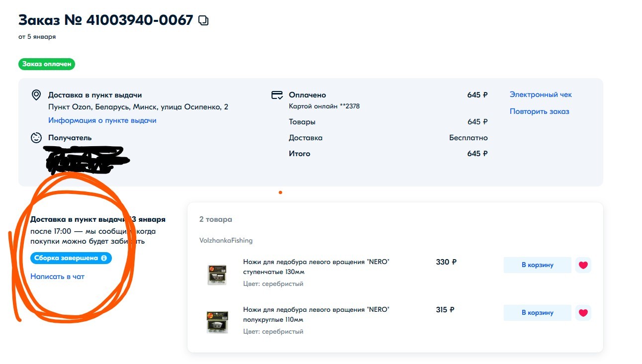Open Информация о пункте выдачи link

(x=102, y=120)
